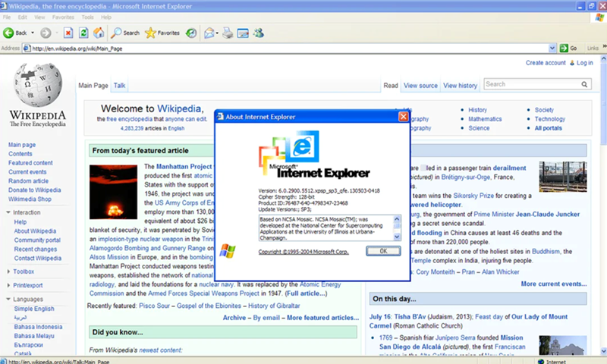Expand the Print/export sidebar section

[8, 285]
